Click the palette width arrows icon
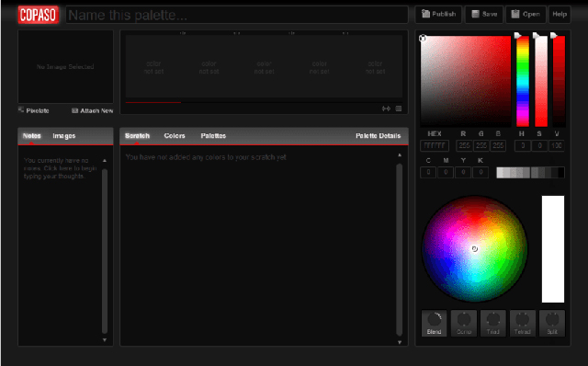This screenshot has width=588, height=366. (386, 109)
